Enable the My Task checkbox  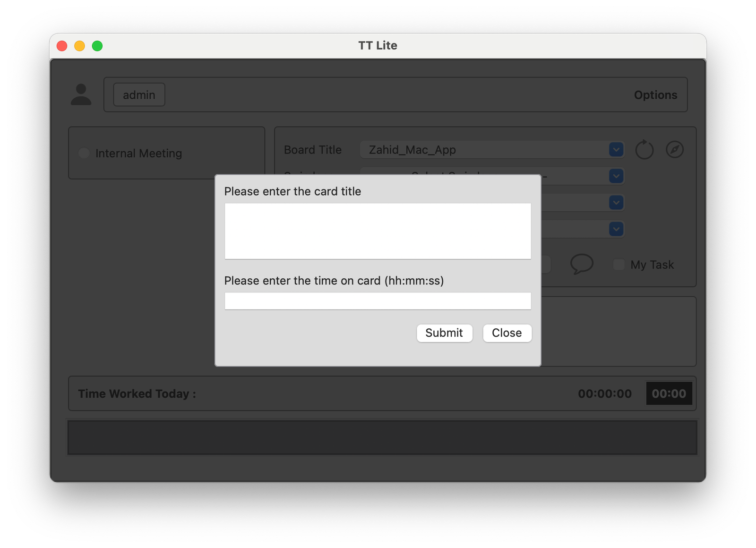tap(619, 265)
